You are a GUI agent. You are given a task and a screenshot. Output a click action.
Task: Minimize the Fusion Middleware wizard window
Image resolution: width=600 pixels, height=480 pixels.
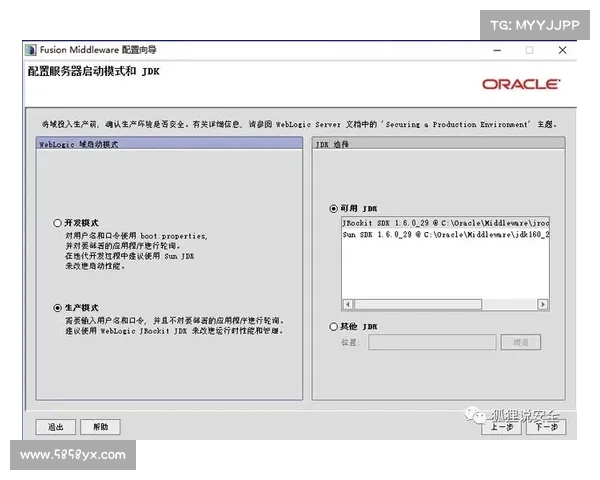click(497, 51)
